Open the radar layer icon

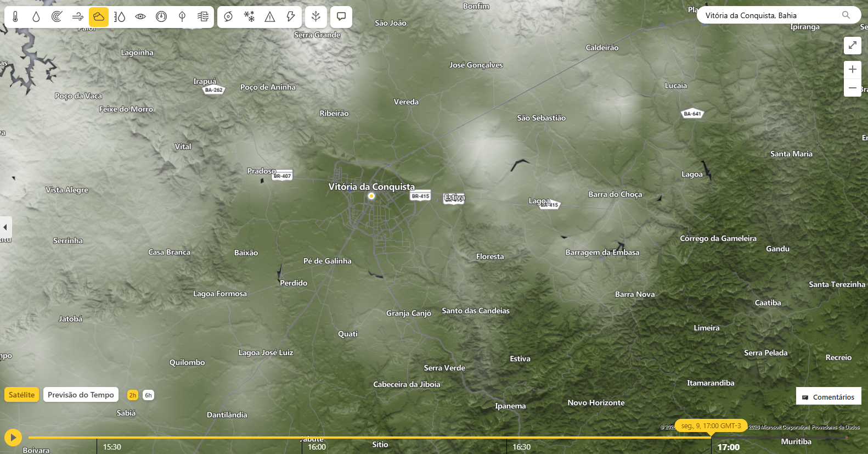[x=57, y=17]
